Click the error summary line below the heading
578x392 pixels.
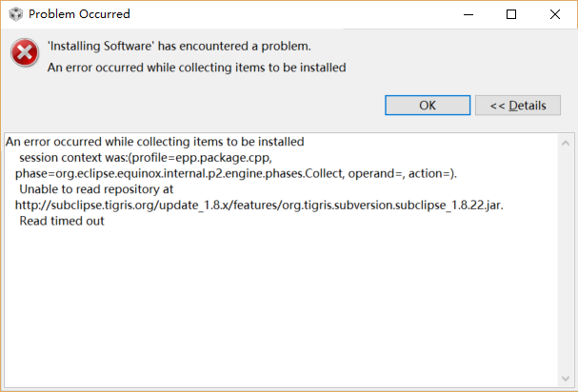pos(196,67)
